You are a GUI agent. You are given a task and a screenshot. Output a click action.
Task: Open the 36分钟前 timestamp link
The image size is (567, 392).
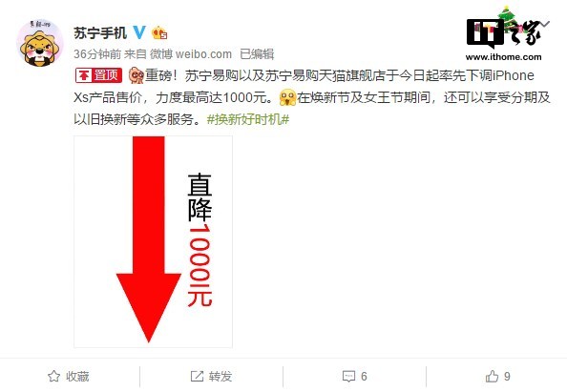97,54
